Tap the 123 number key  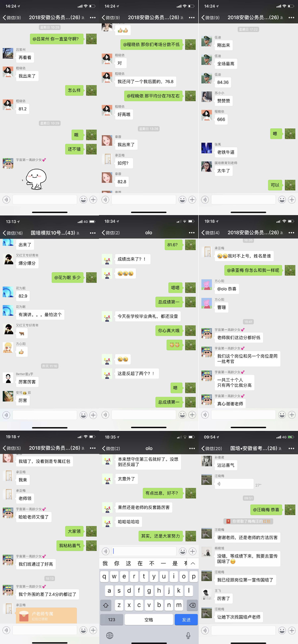112,620
